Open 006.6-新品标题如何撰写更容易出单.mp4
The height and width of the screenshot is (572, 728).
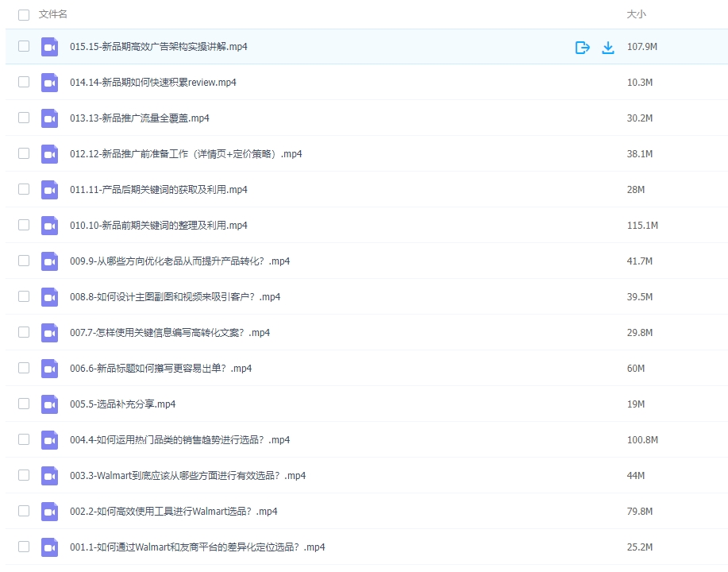pyautogui.click(x=155, y=368)
